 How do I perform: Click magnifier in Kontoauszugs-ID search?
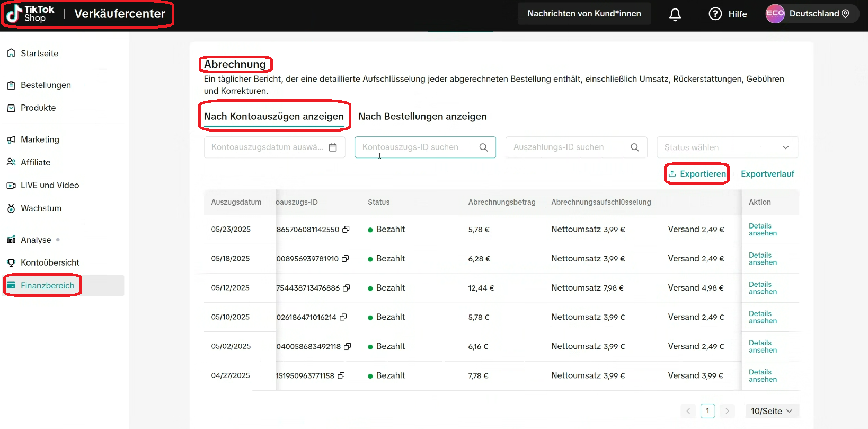(x=483, y=147)
